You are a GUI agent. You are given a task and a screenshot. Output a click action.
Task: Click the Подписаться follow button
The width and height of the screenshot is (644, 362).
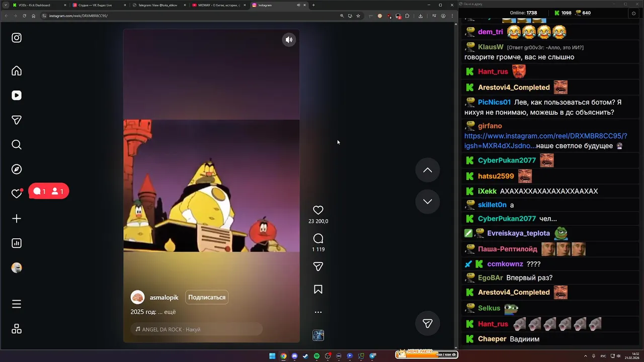point(207,297)
